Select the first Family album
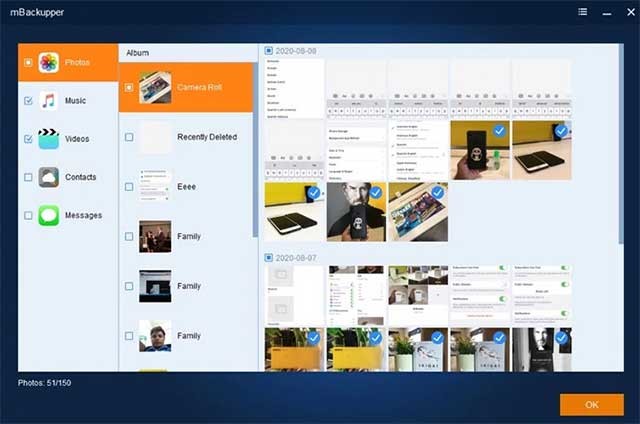This screenshot has height=424, width=640. (x=189, y=237)
